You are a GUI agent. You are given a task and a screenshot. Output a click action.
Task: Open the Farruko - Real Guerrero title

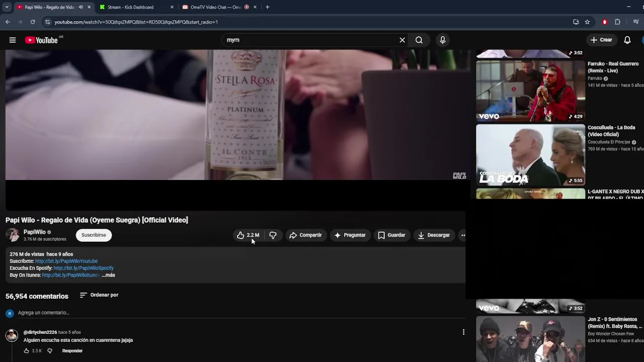tap(613, 67)
